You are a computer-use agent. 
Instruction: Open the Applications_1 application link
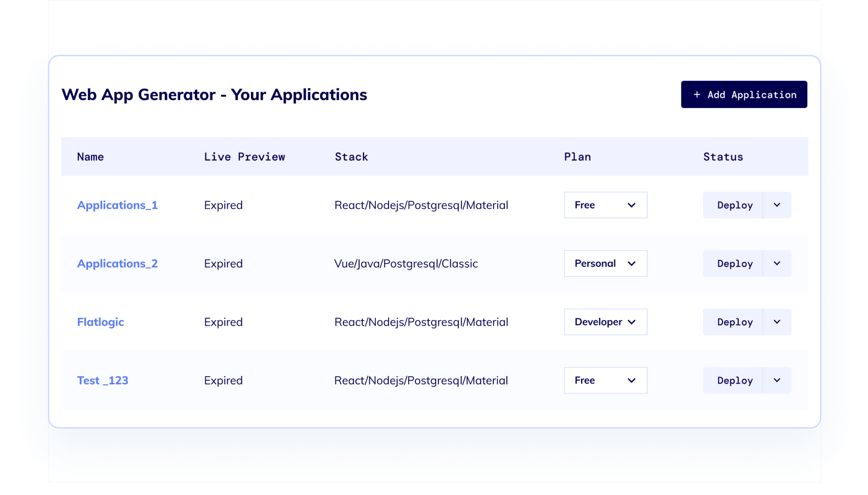117,205
